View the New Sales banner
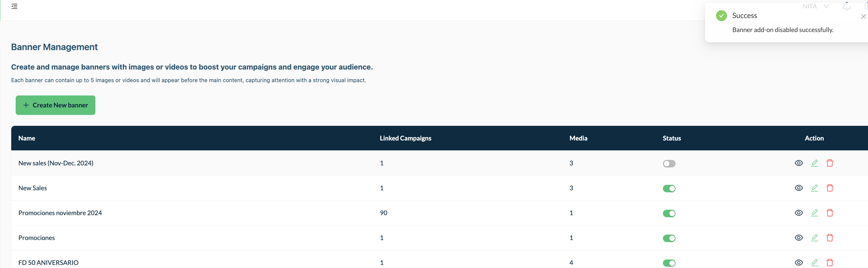Screen dimensions: 868x268 (x=799, y=188)
